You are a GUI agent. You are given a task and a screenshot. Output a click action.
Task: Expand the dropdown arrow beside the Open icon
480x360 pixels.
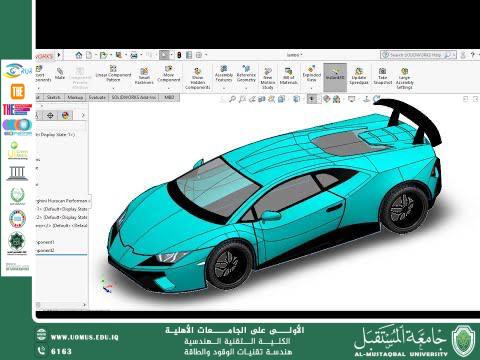[110, 55]
